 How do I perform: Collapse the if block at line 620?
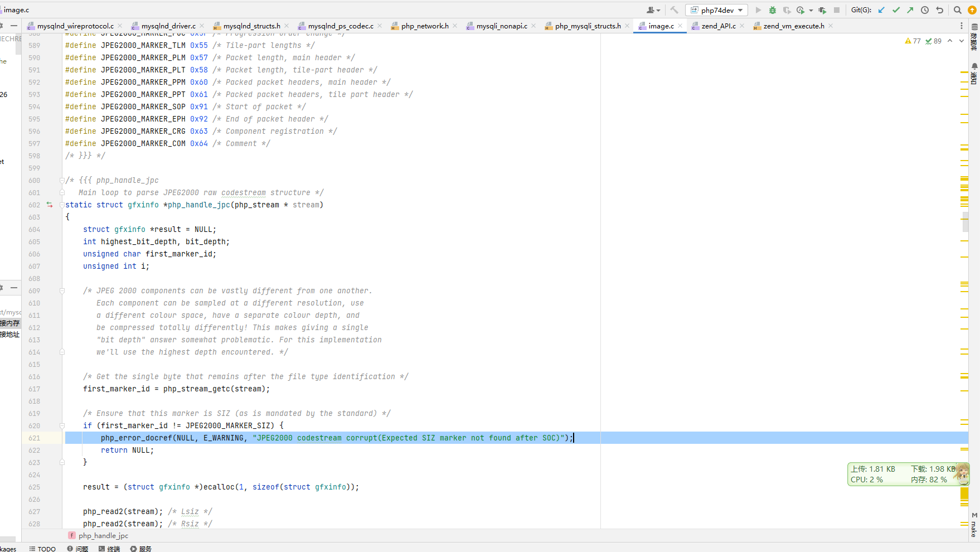[62, 425]
